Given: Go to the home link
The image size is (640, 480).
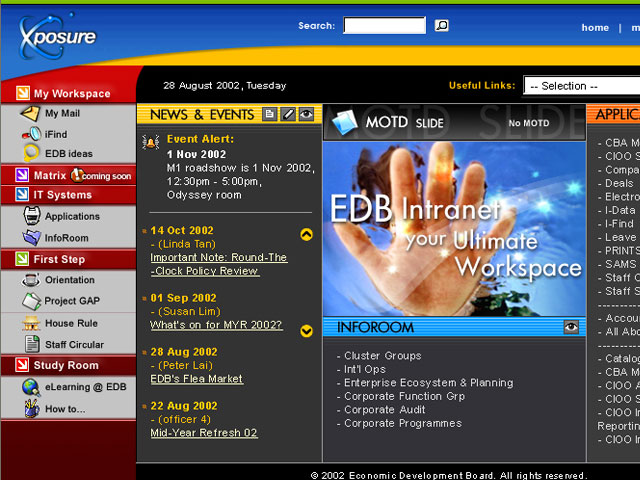Looking at the screenshot, I should pyautogui.click(x=595, y=28).
